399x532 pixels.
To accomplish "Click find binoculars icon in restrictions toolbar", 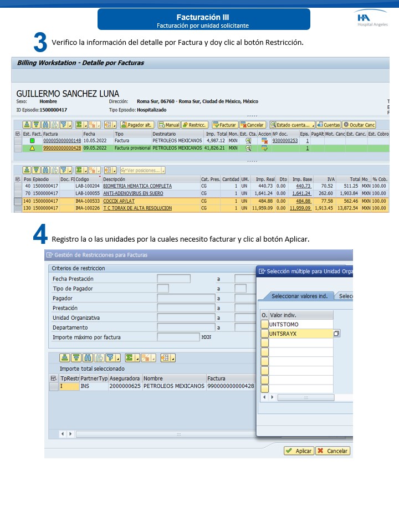I will [x=86, y=358].
